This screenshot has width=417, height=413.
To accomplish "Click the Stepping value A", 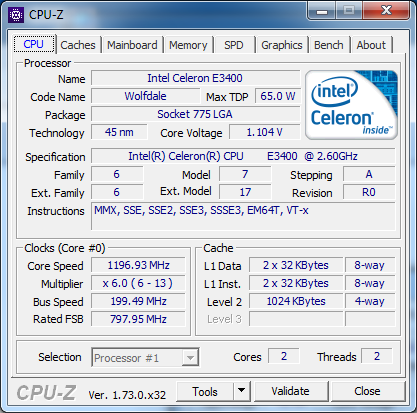I will [x=369, y=174].
